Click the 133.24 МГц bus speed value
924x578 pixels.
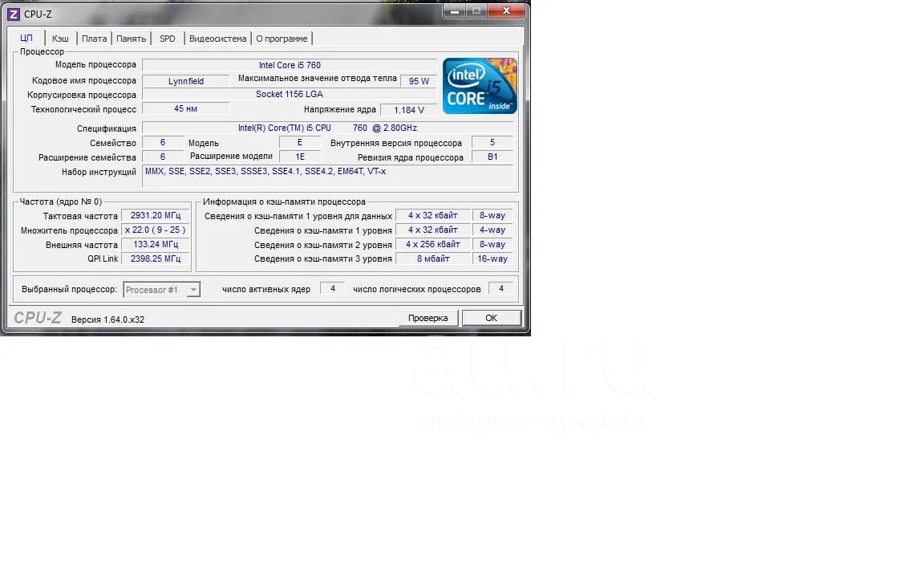156,244
